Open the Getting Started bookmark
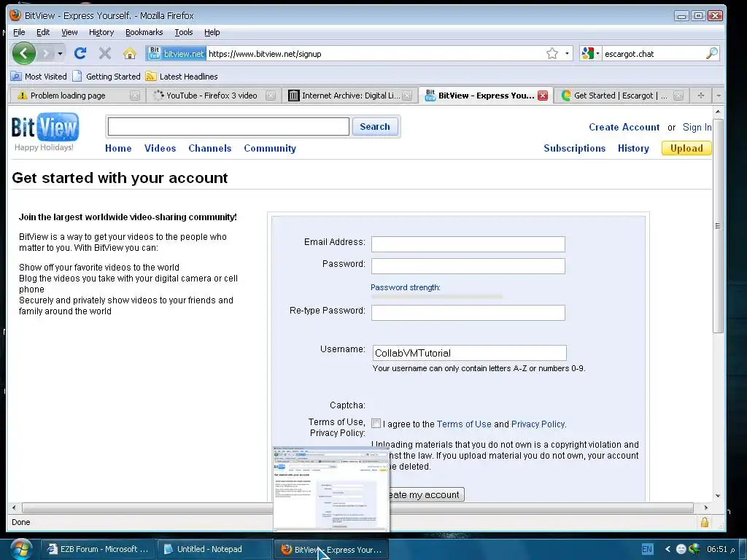This screenshot has width=747, height=560. (107, 76)
